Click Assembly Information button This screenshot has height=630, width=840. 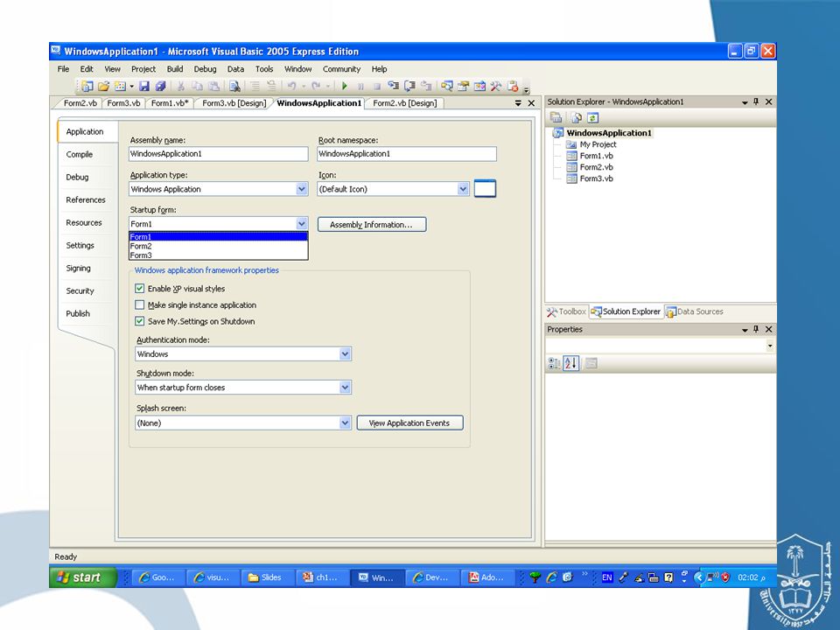pyautogui.click(x=372, y=225)
